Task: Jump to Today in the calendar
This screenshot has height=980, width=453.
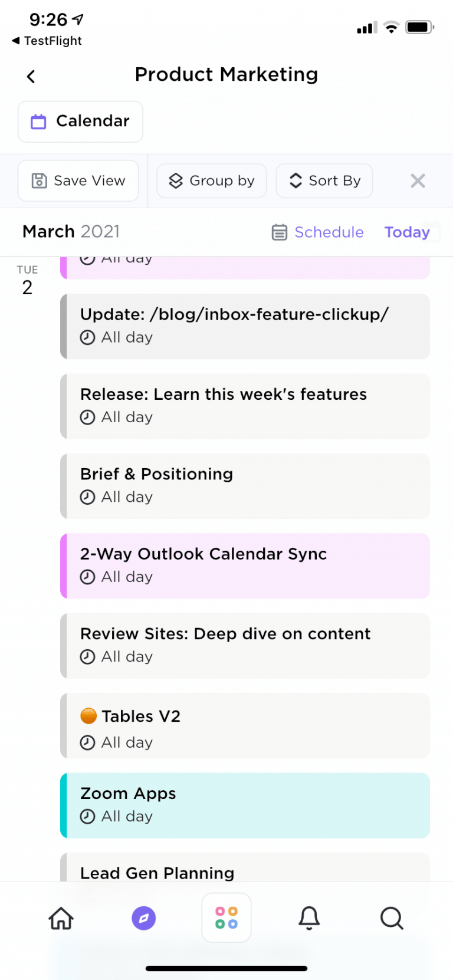Action: click(x=407, y=232)
